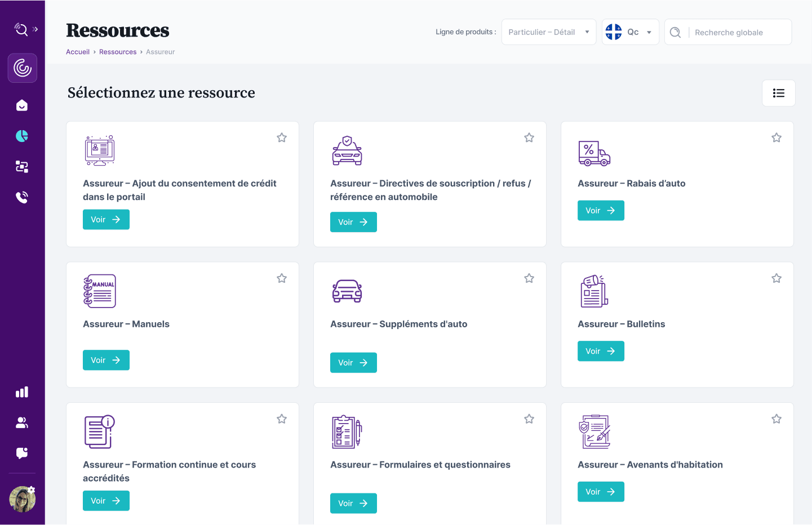The width and height of the screenshot is (812, 525).
Task: Open the user profile avatar
Action: pyautogui.click(x=23, y=499)
